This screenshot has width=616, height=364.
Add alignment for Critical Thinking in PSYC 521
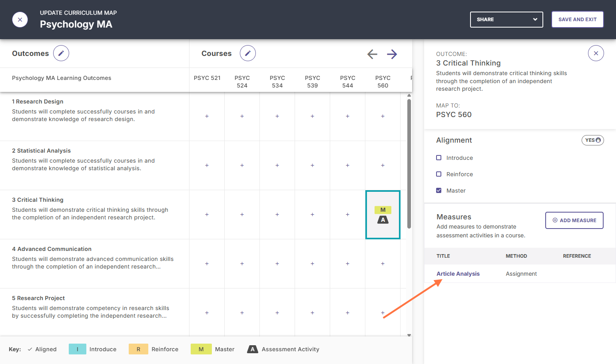[207, 215]
